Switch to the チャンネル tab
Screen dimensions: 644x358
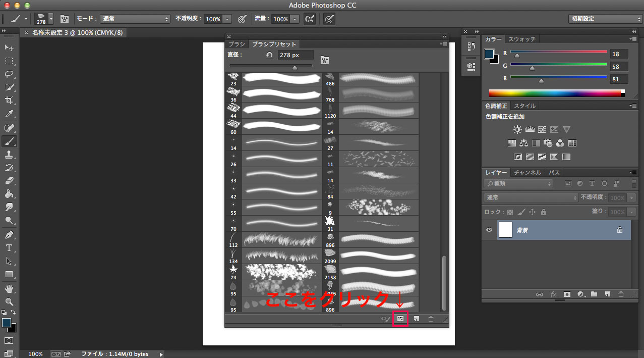pos(528,172)
